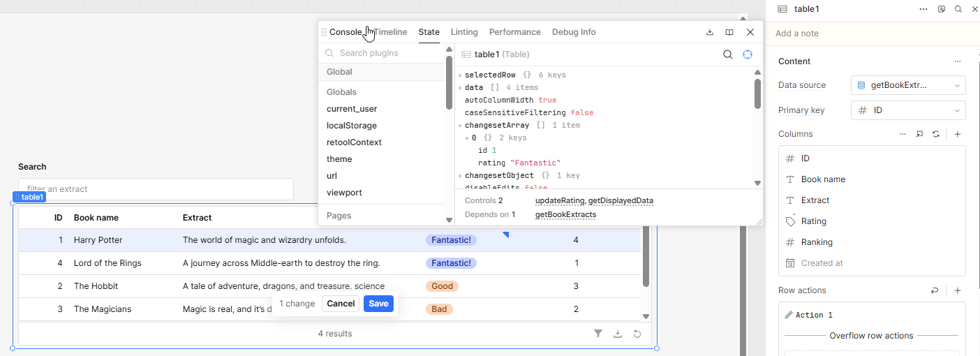This screenshot has height=356, width=980.
Task: Switch to the Performance tab
Action: tap(514, 32)
